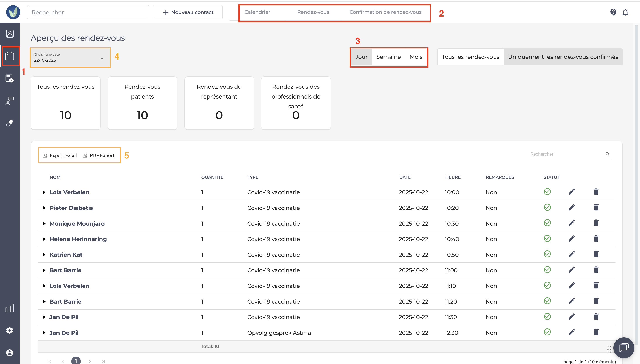This screenshot has width=640, height=364.
Task: Open the pill medication sidebar icon
Action: tap(10, 123)
